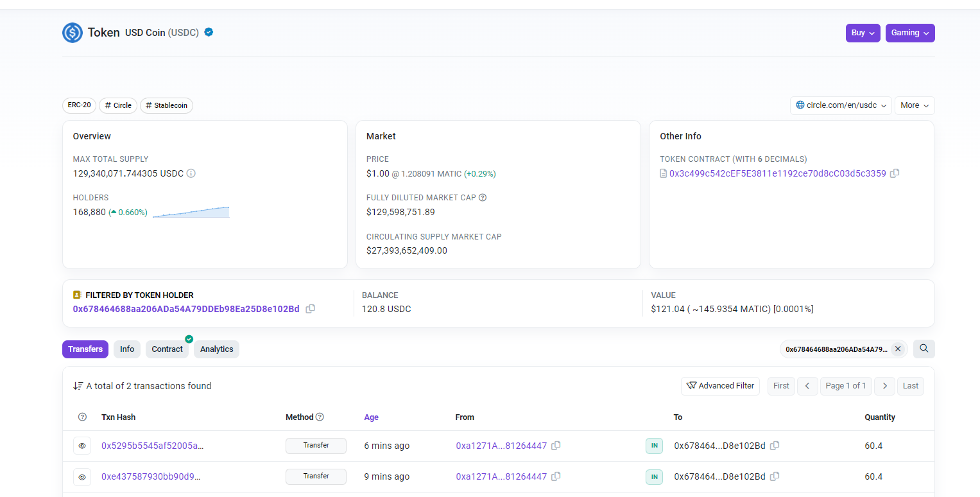
Task: Click the ERC-20 tag
Action: click(80, 105)
